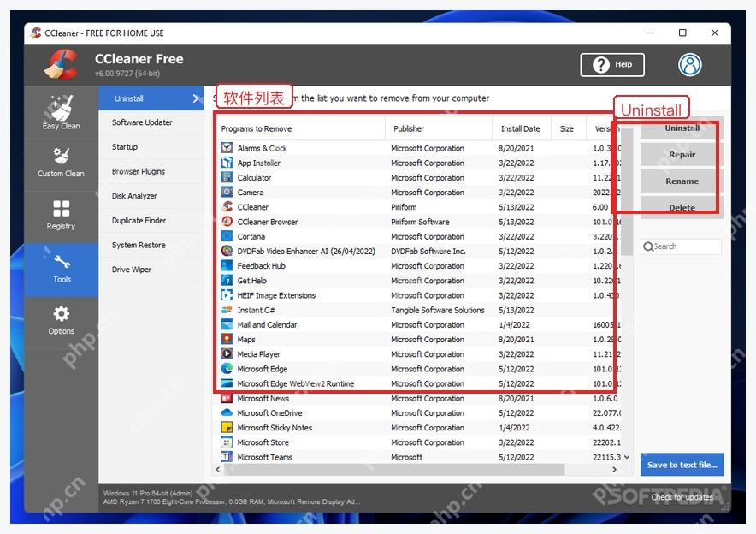Open the Uninstall tools menu item
This screenshot has width=756, height=534.
tap(151, 98)
